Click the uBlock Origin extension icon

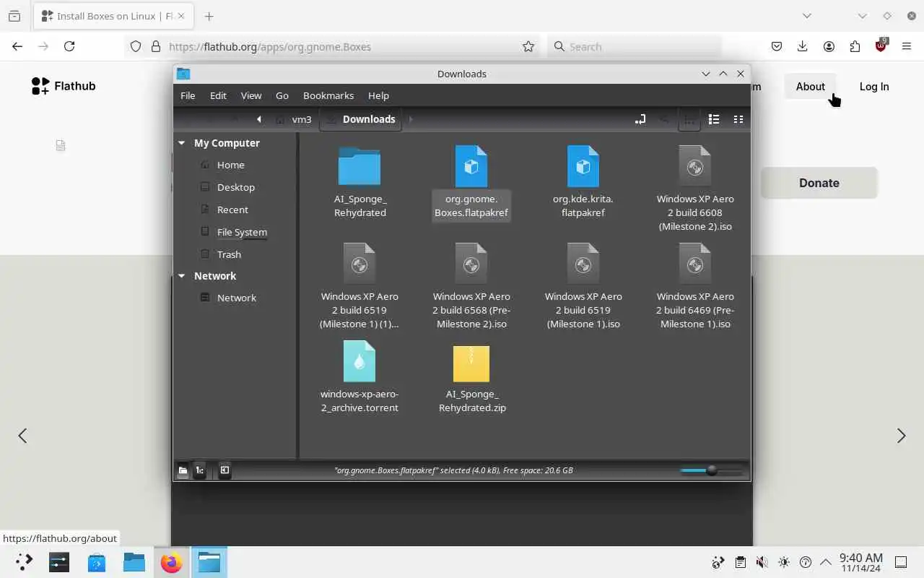[x=881, y=46]
